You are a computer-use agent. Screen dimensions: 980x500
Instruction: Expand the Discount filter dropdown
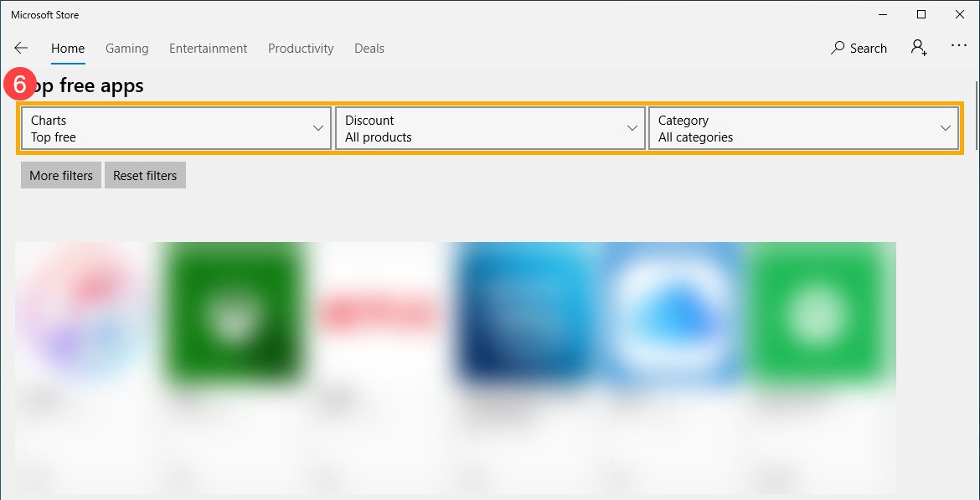(x=490, y=128)
